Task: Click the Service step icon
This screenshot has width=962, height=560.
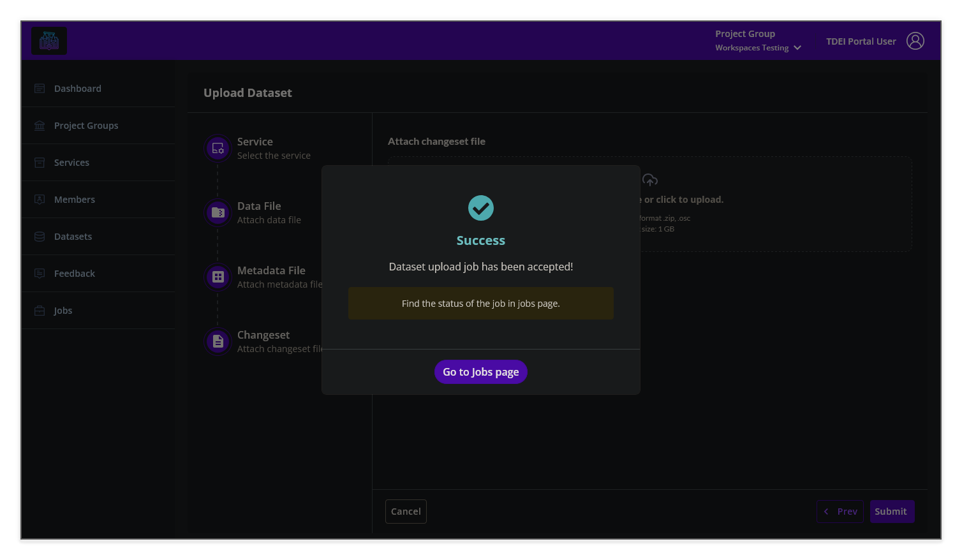Action: pos(217,148)
